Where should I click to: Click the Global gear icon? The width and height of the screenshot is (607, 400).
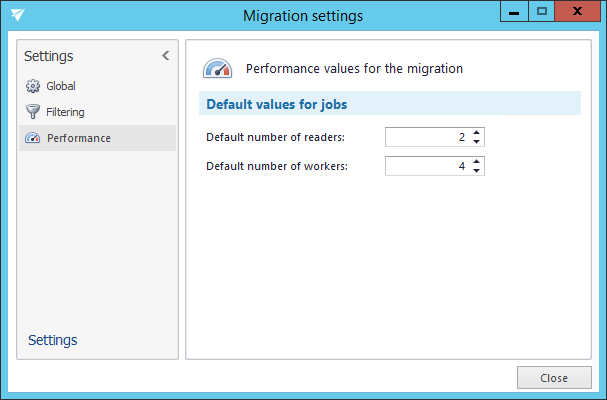click(32, 86)
